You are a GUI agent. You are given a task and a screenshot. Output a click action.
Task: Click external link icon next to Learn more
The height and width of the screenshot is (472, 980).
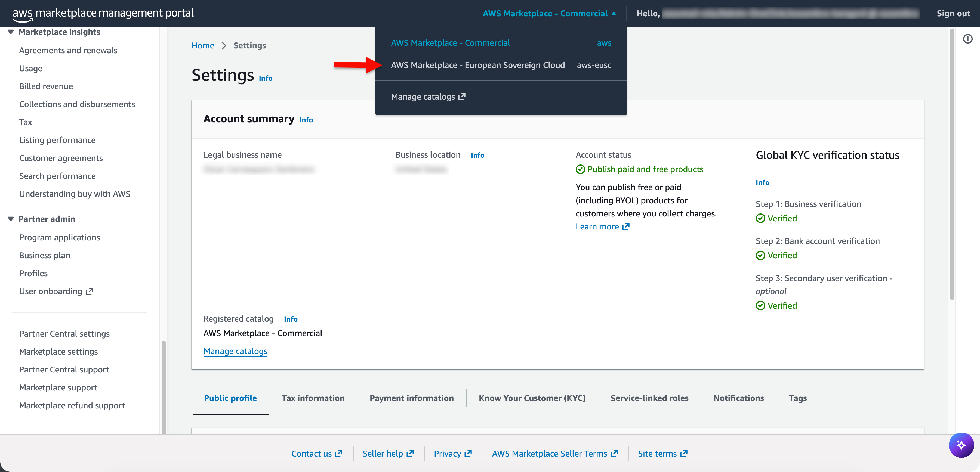pyautogui.click(x=626, y=226)
